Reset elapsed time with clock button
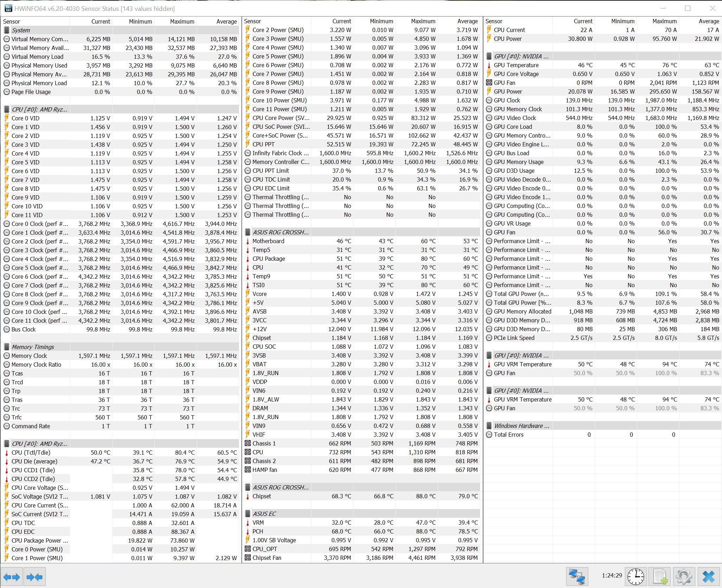Screen dimensions: 722x588 point(636,577)
